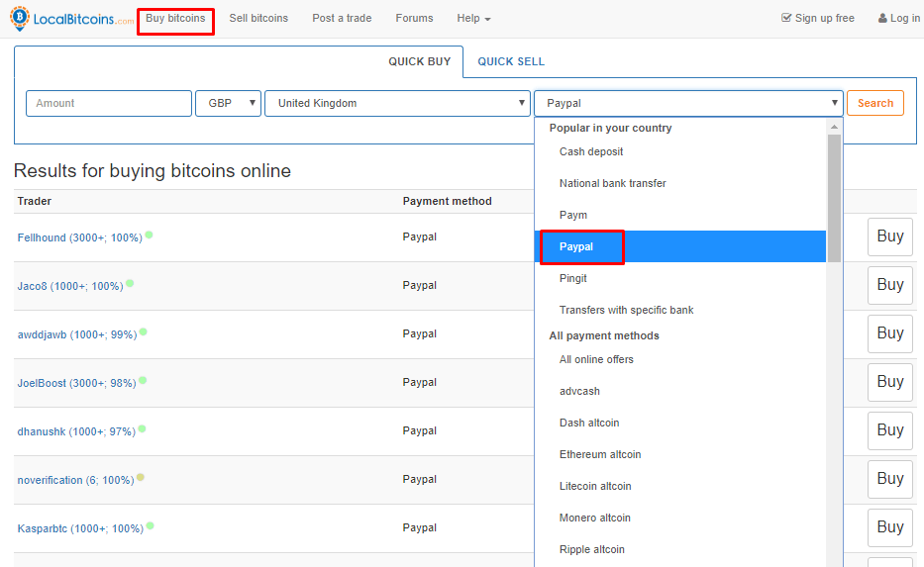Open the Forums link
The width and height of the screenshot is (924, 567).
tap(414, 18)
